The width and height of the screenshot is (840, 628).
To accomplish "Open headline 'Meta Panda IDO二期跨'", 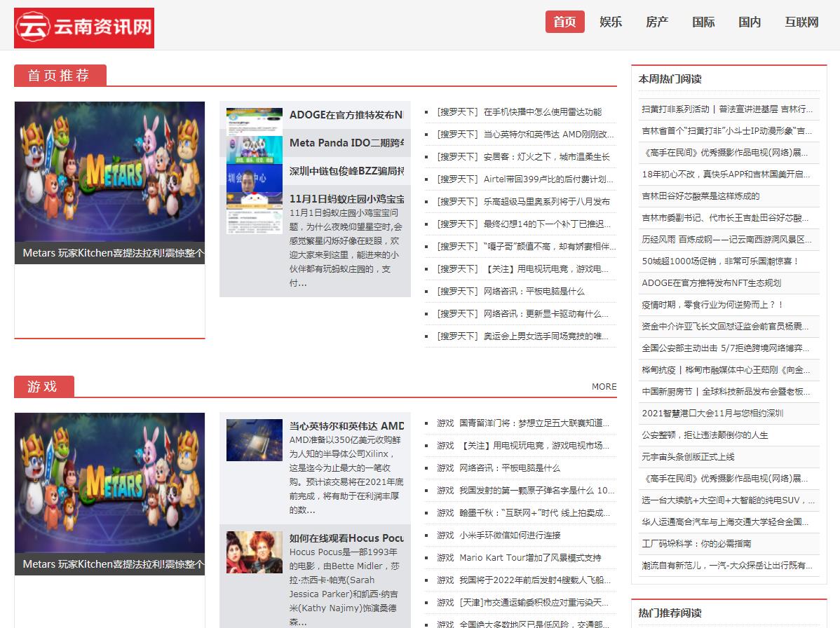I will [x=346, y=143].
